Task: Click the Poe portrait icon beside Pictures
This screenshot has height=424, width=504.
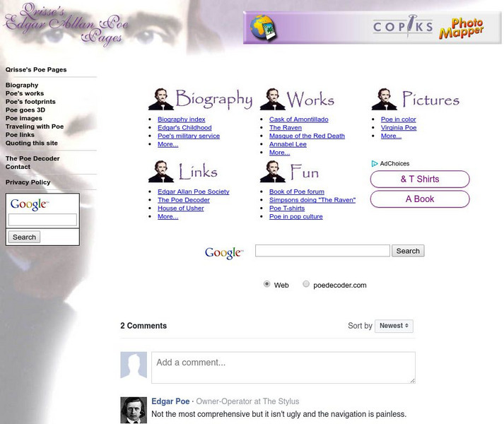Action: click(x=384, y=100)
